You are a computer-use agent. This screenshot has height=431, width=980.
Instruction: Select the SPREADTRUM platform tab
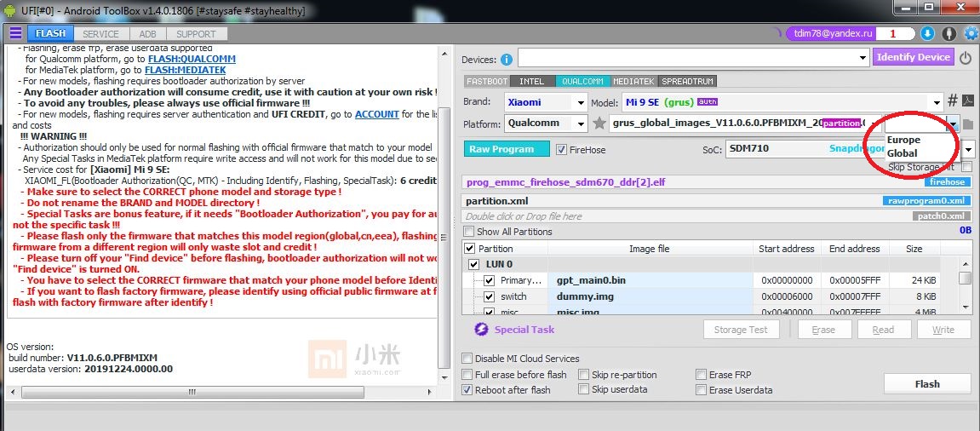click(687, 81)
